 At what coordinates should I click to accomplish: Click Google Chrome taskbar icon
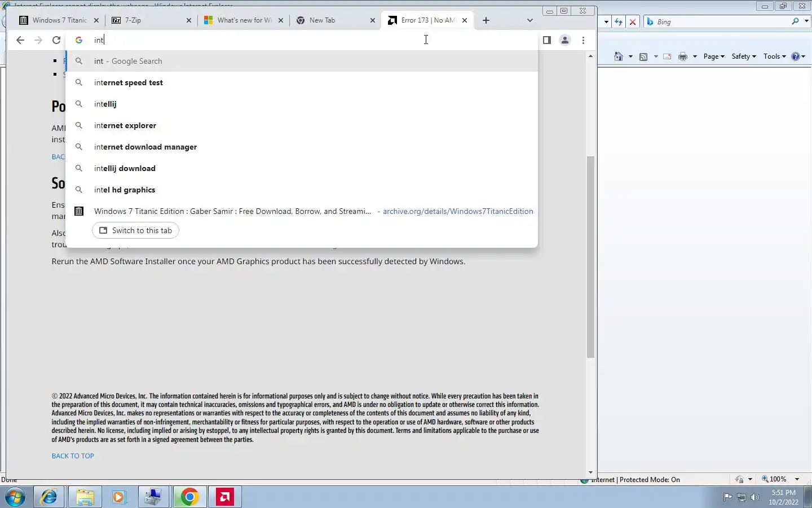tap(189, 497)
